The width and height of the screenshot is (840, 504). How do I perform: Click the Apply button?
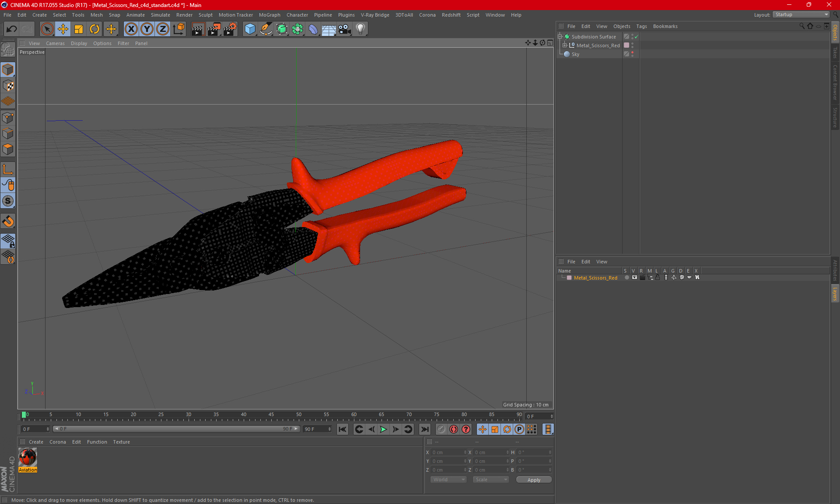(x=534, y=480)
